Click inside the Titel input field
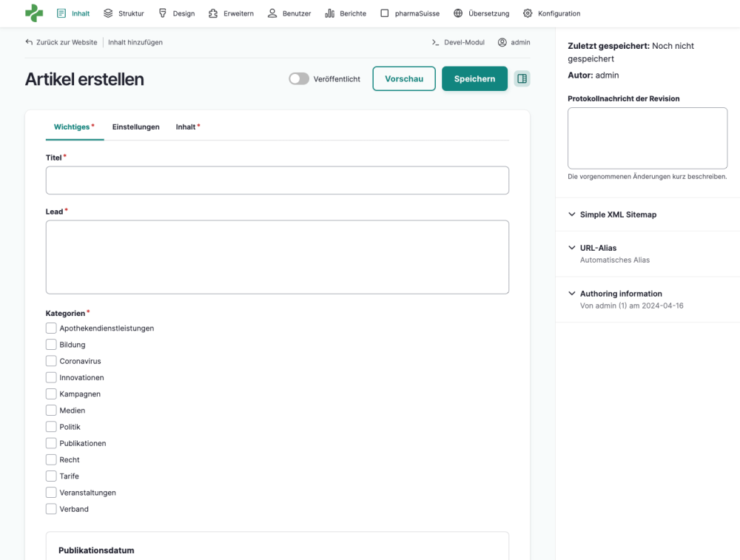 pyautogui.click(x=277, y=180)
